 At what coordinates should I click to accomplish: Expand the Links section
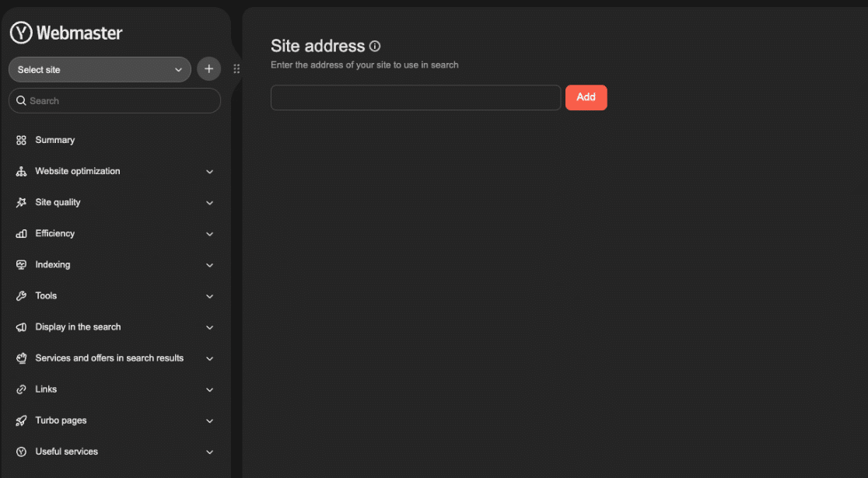click(209, 389)
